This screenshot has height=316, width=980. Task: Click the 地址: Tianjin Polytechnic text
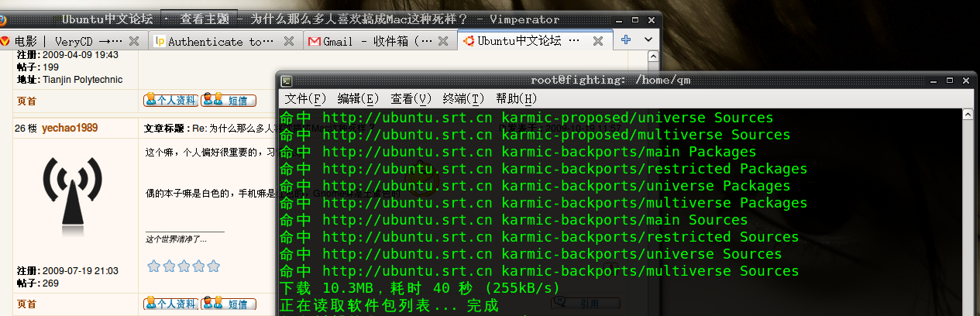click(69, 80)
